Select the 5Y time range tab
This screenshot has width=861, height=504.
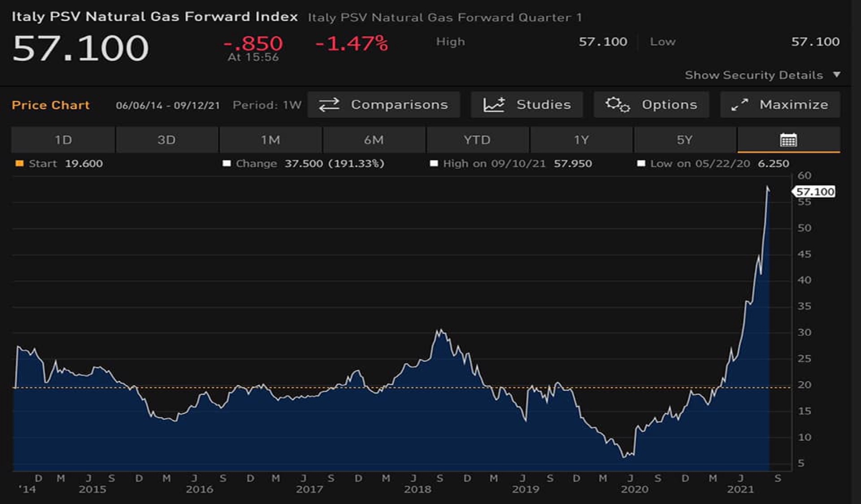tap(685, 140)
